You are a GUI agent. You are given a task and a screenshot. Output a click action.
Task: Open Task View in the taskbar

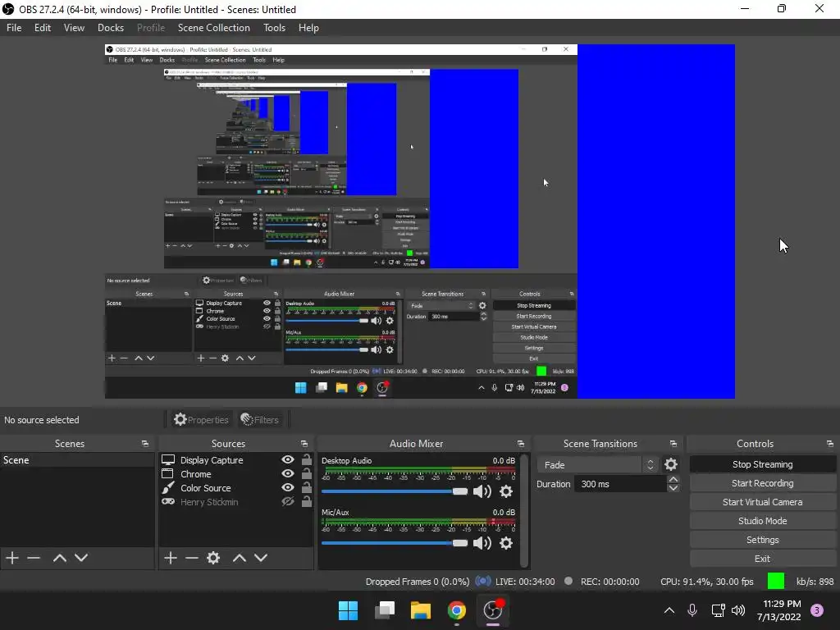(x=384, y=610)
